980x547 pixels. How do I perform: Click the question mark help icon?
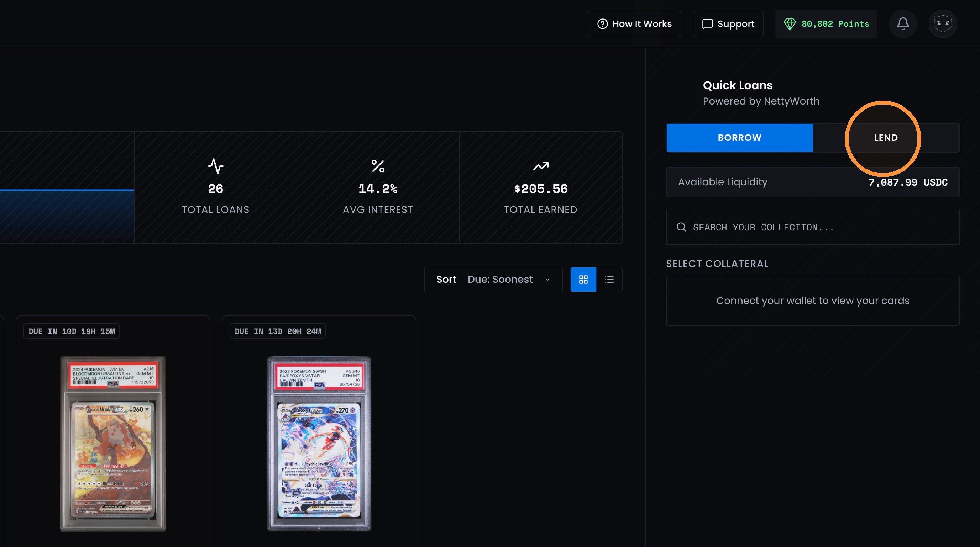click(x=603, y=24)
